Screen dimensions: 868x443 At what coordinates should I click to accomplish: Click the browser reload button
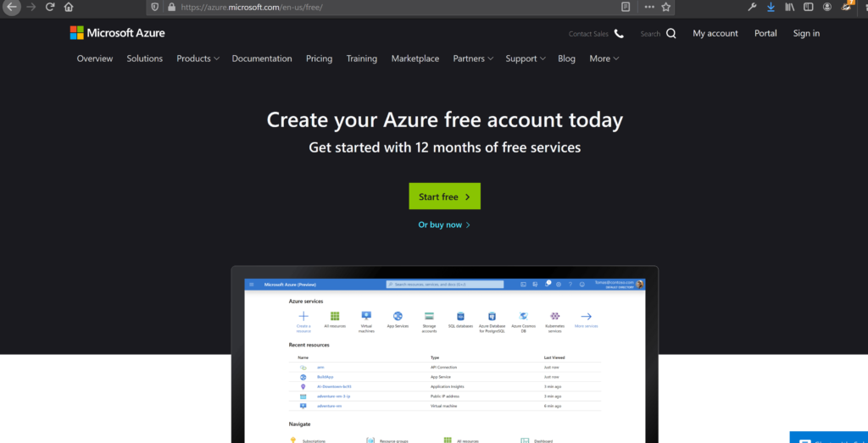click(x=50, y=7)
